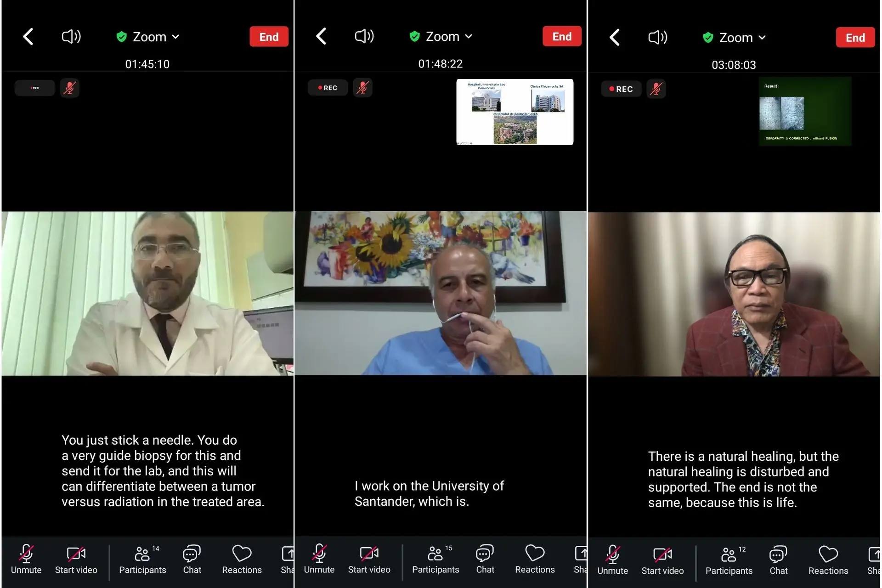Image resolution: width=882 pixels, height=588 pixels.
Task: Tap speaker icon in the 01:45:10 meeting
Action: 71,36
